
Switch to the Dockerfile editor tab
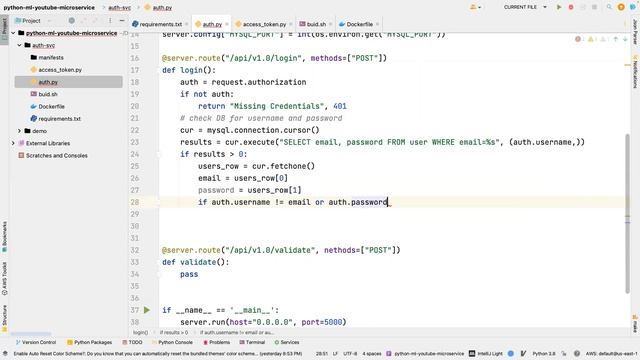click(359, 24)
